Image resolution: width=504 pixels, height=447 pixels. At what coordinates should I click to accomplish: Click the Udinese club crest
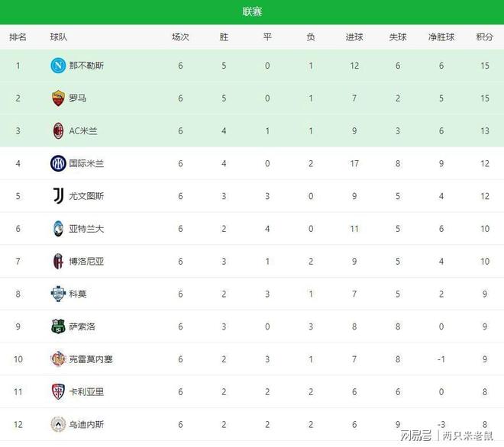pos(58,424)
